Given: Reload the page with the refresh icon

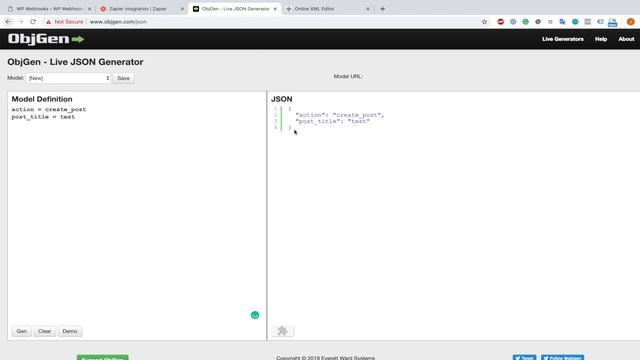Looking at the screenshot, I should [x=33, y=22].
